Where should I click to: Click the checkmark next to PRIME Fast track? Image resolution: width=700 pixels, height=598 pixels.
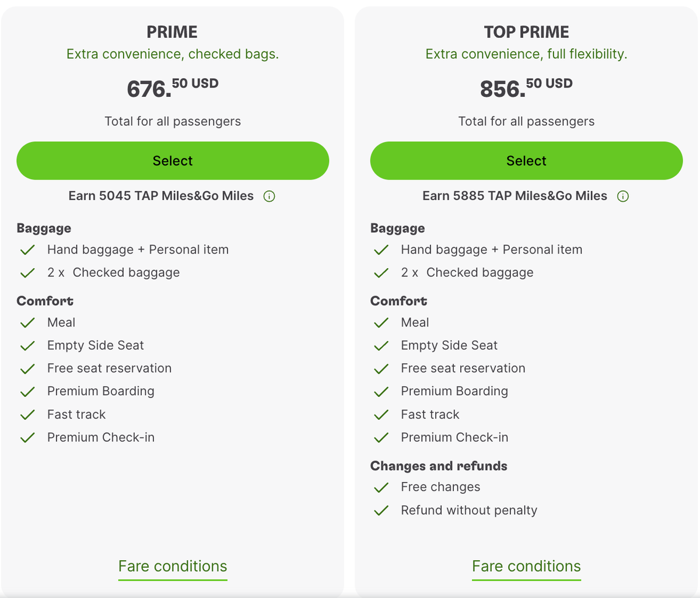pyautogui.click(x=27, y=414)
